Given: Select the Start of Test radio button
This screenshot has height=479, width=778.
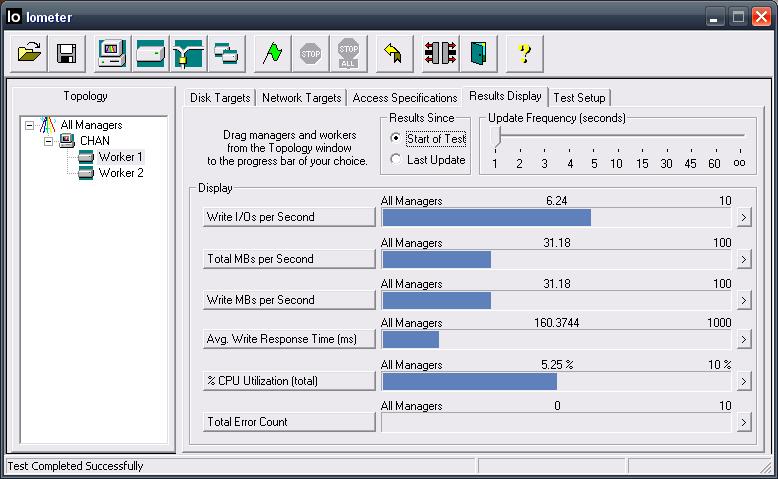Looking at the screenshot, I should point(395,138).
